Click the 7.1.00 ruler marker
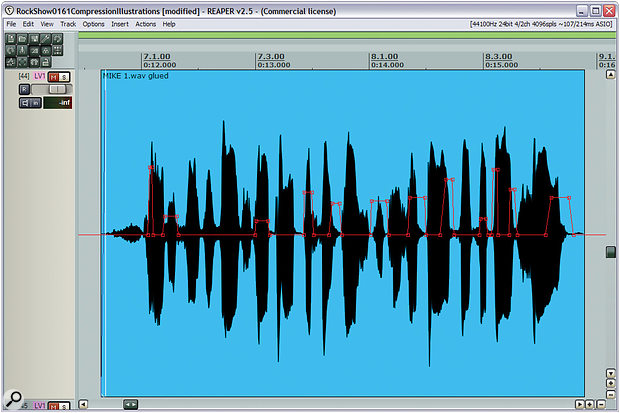 (x=157, y=57)
